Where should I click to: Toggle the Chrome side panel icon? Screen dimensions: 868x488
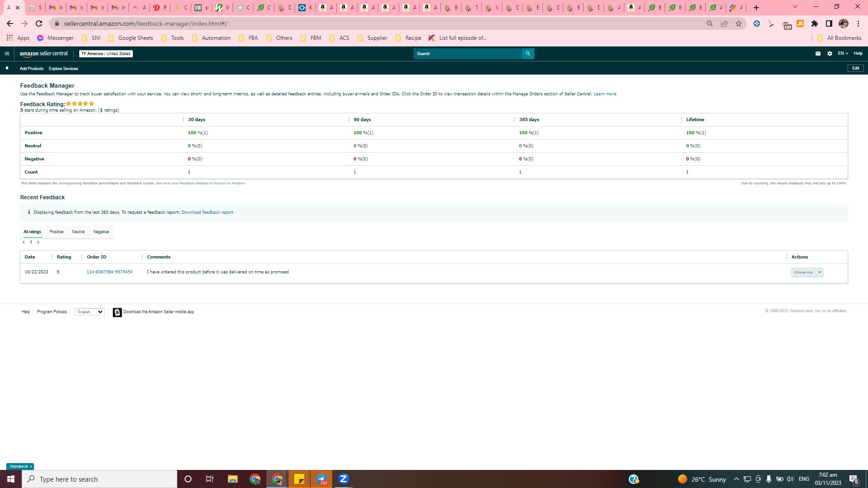(x=829, y=23)
